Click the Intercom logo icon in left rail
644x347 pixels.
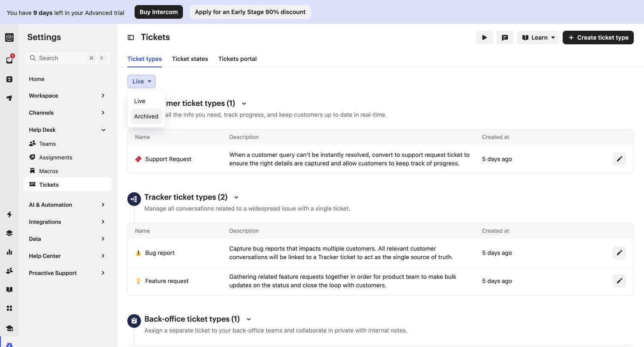click(x=9, y=38)
